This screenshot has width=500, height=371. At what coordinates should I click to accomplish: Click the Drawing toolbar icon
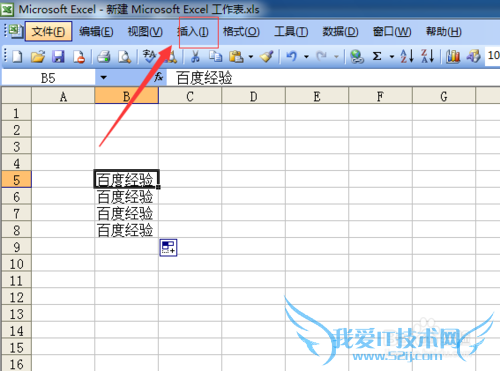coord(474,56)
